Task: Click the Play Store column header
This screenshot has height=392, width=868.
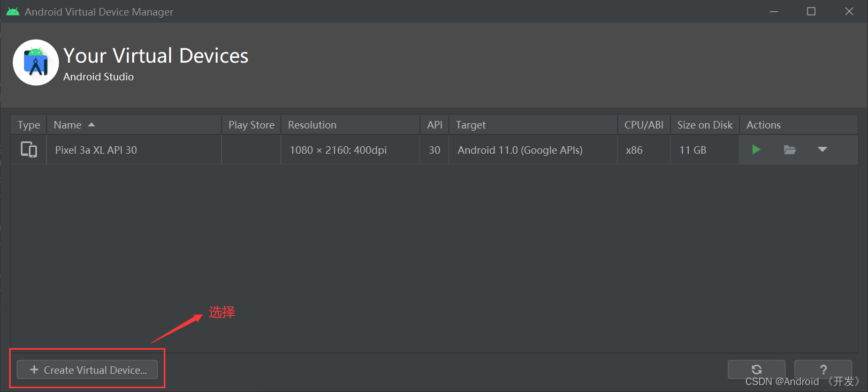Action: 252,125
